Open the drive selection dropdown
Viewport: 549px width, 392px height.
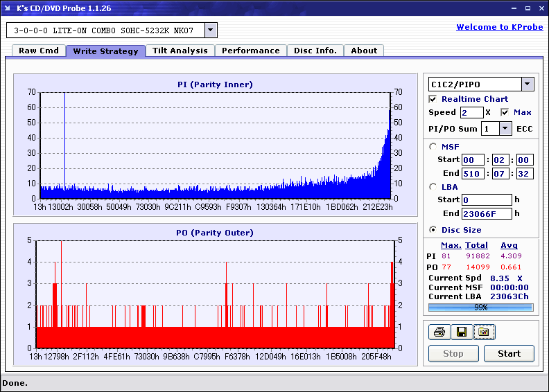211,30
